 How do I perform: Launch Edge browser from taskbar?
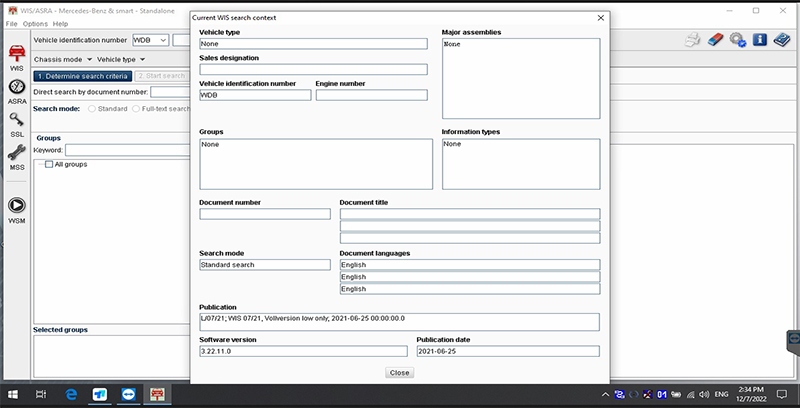click(x=71, y=394)
